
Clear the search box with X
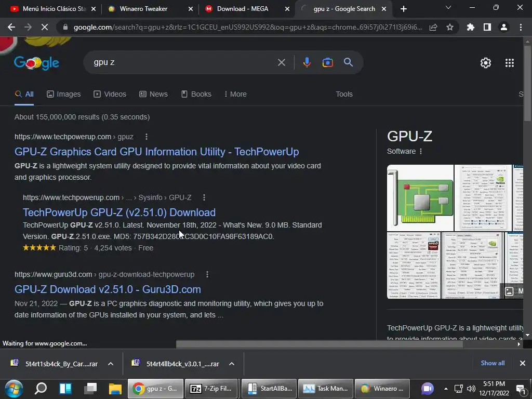coord(282,62)
